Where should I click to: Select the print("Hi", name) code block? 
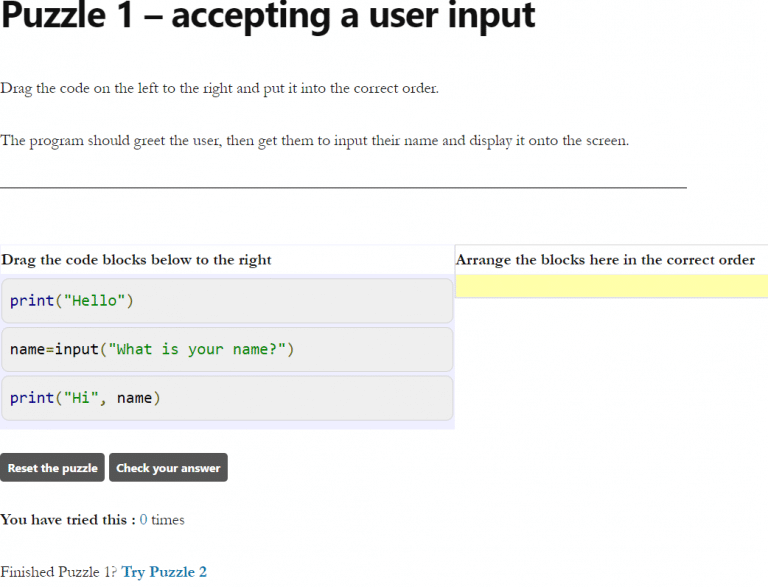coord(227,398)
